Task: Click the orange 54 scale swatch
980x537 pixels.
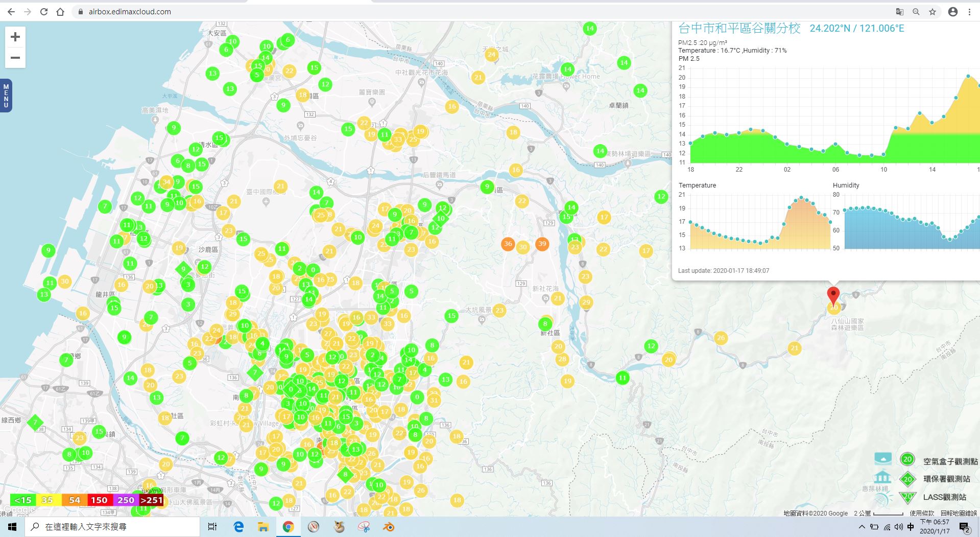Action: tap(75, 500)
